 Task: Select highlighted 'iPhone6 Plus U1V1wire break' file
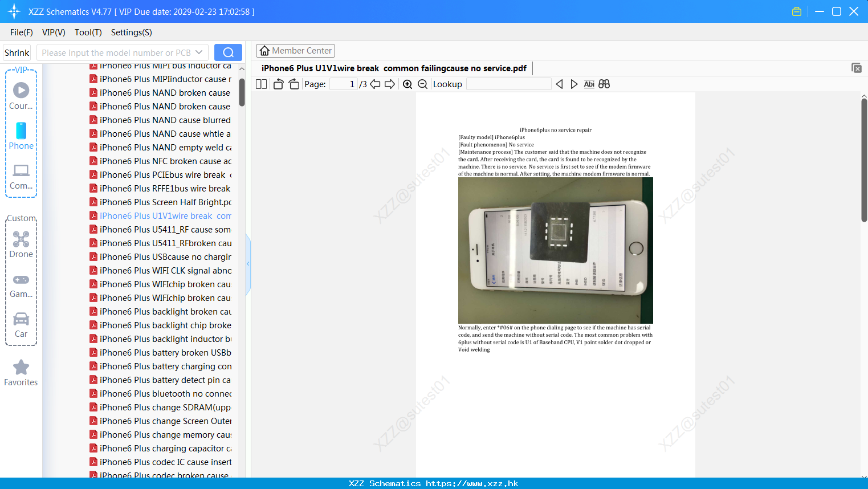161,216
